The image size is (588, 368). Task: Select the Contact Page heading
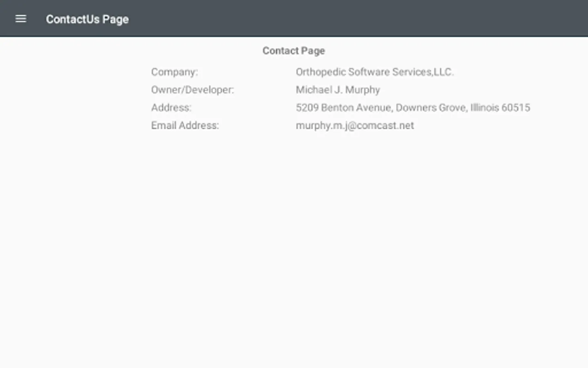point(294,51)
